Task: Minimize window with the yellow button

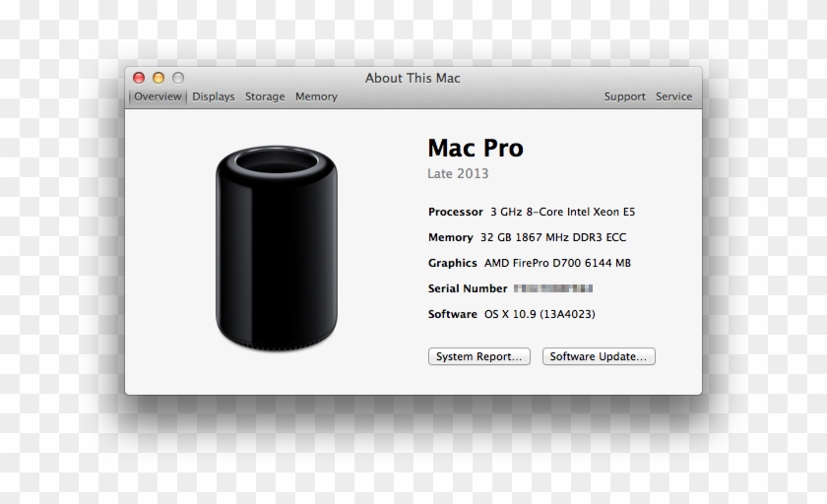Action: click(159, 78)
